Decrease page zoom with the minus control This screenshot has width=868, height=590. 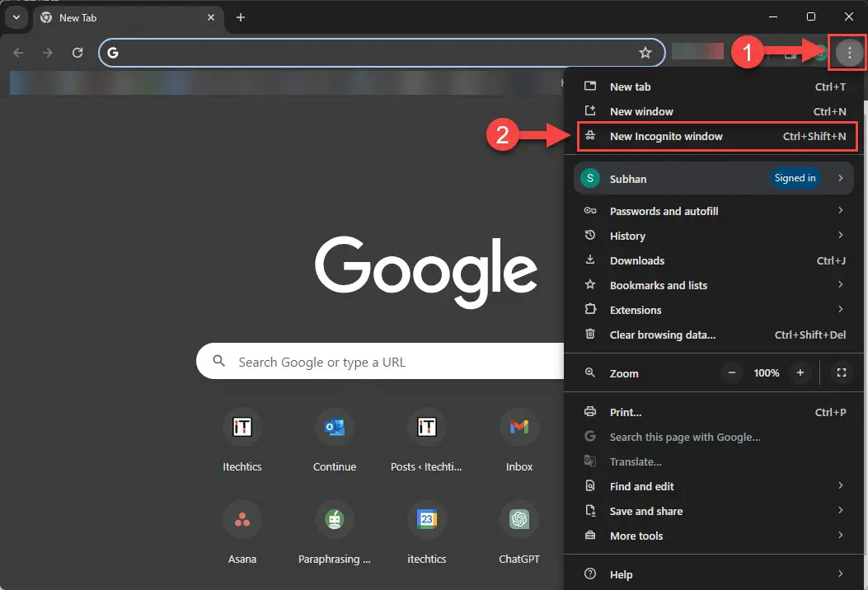point(731,372)
